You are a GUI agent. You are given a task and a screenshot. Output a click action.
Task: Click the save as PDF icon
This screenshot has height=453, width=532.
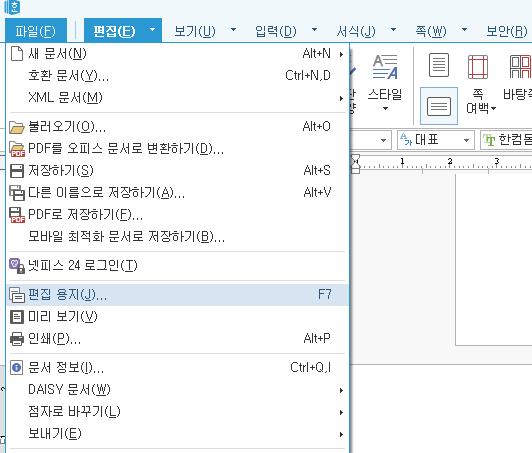17,215
